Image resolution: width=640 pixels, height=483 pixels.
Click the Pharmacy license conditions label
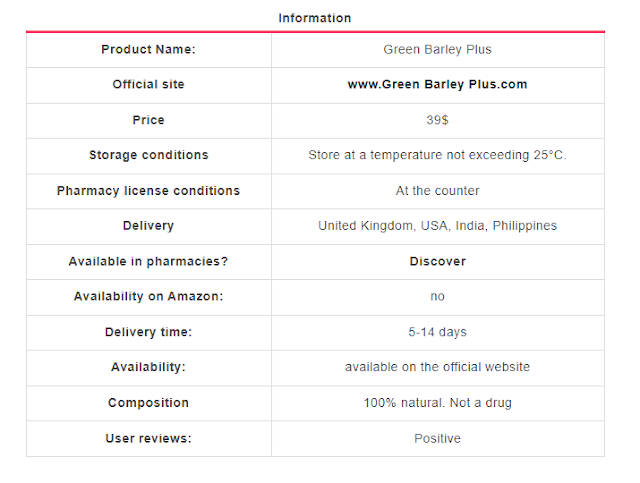[x=149, y=191]
